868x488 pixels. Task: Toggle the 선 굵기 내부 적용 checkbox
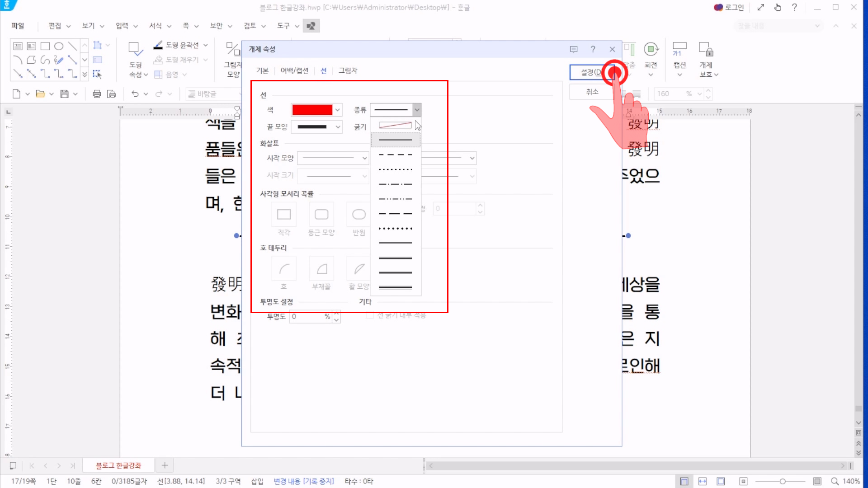[x=370, y=315]
